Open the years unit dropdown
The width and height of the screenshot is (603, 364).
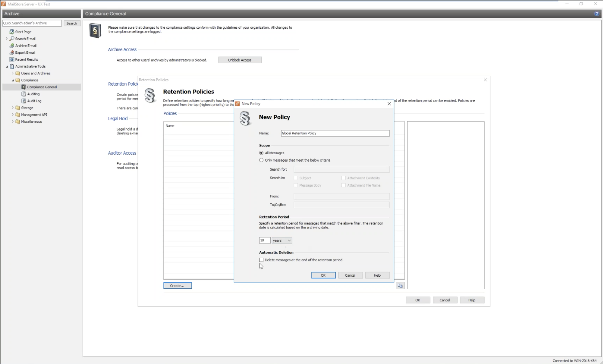tap(282, 240)
